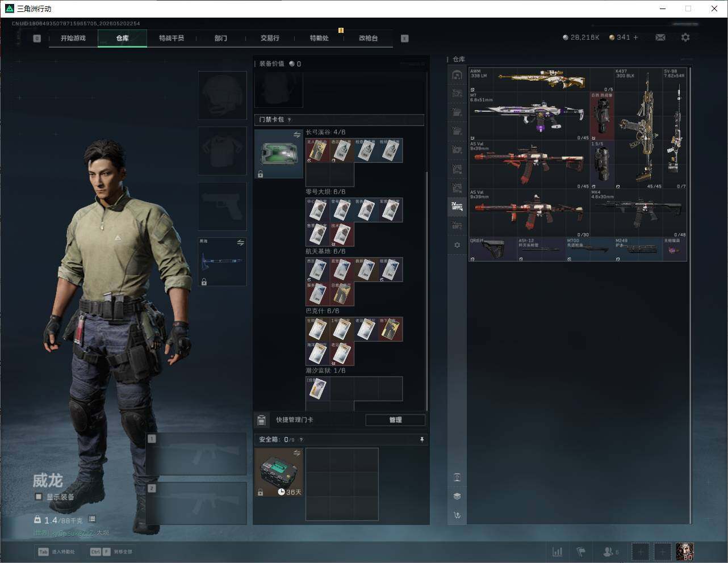The height and width of the screenshot is (563, 728).
Task: Select the ASh-12 barrel attachment
Action: pos(541,249)
